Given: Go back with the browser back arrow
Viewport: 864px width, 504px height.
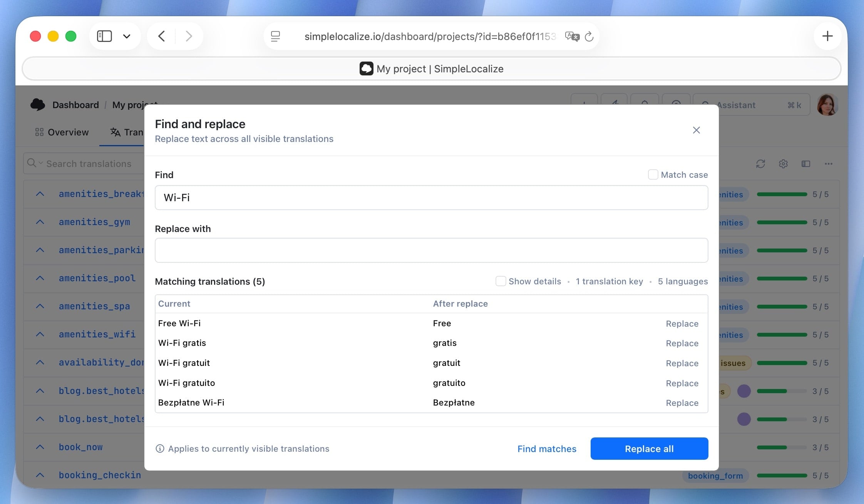Looking at the screenshot, I should (161, 36).
